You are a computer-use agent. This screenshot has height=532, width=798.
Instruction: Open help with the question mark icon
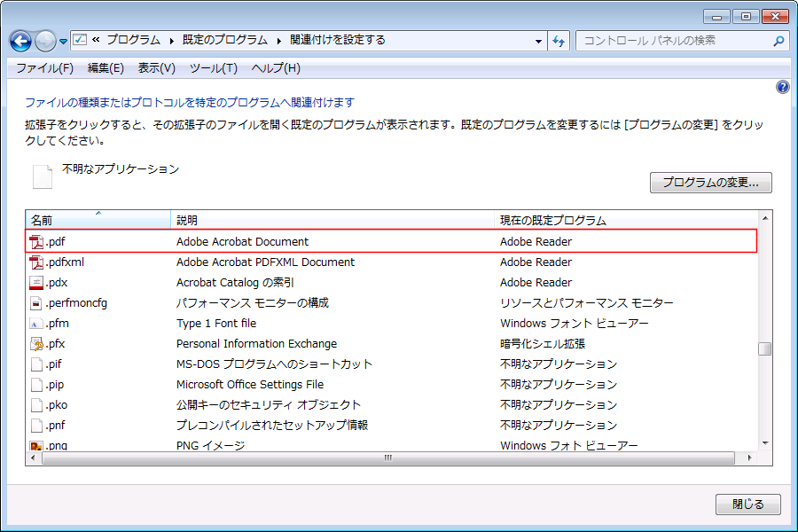782,87
